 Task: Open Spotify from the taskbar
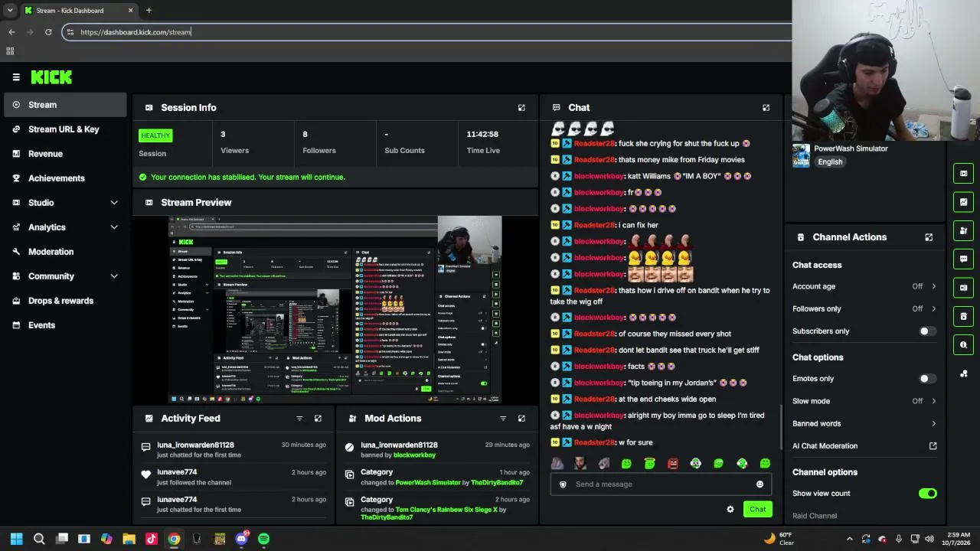pyautogui.click(x=263, y=539)
